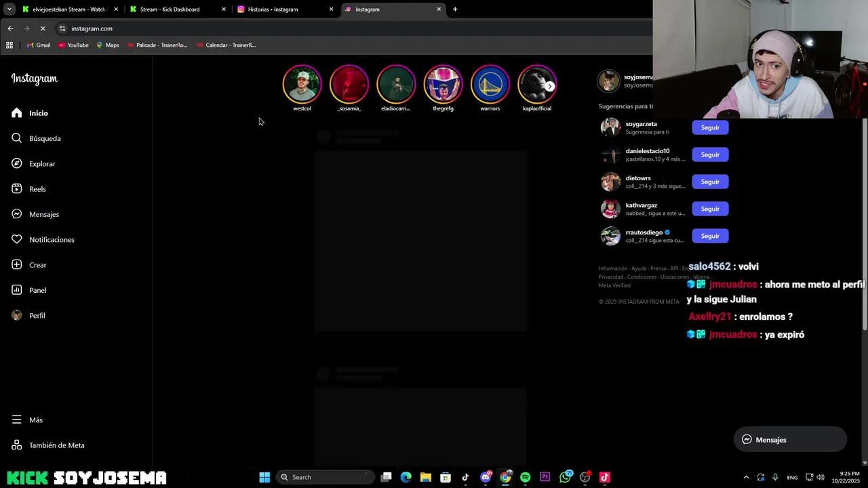Switch to Stream - Kick Dashboard tab

pyautogui.click(x=177, y=9)
